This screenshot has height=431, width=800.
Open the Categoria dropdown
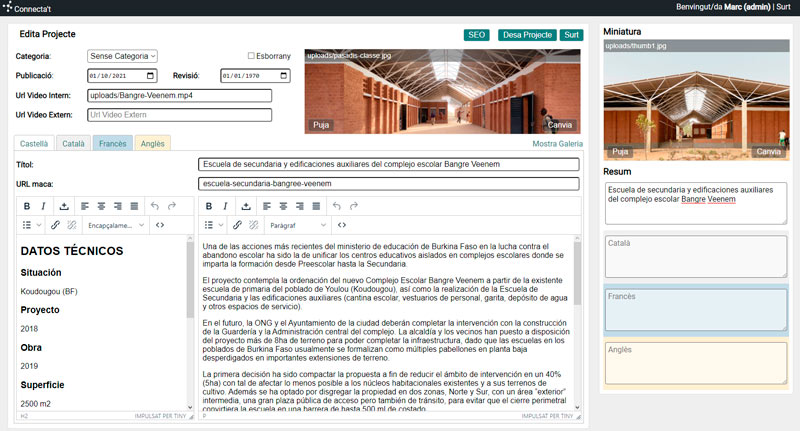point(122,56)
